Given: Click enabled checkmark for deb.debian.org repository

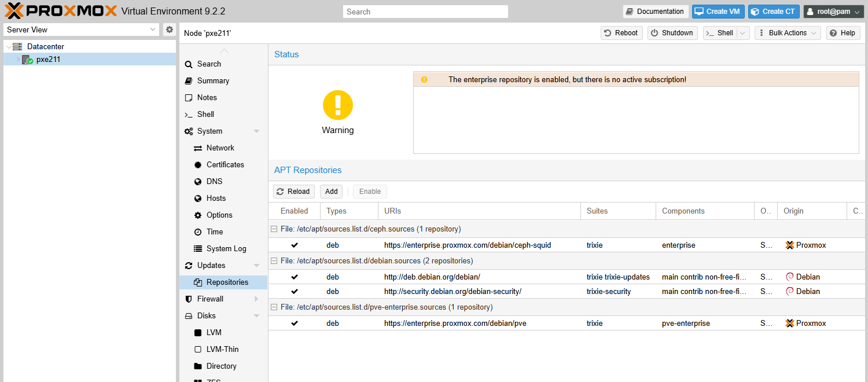Looking at the screenshot, I should pos(295,277).
